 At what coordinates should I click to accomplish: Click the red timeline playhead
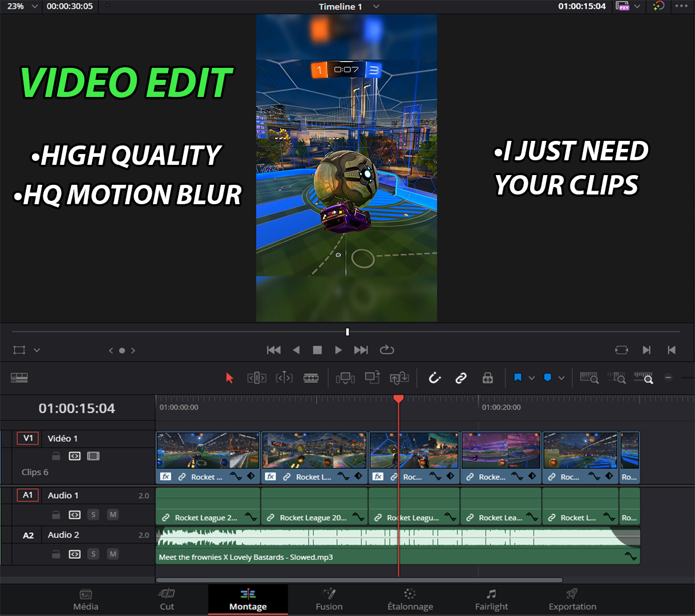coord(398,399)
